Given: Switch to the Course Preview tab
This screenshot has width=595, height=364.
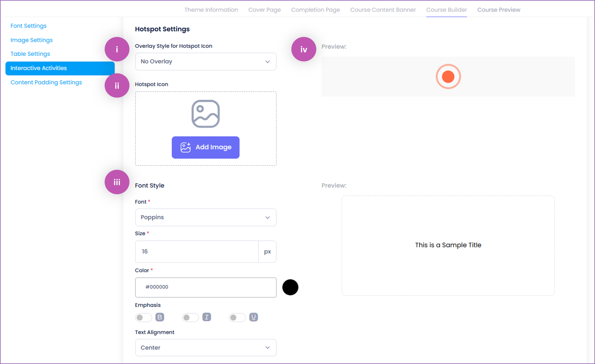Looking at the screenshot, I should point(498,10).
